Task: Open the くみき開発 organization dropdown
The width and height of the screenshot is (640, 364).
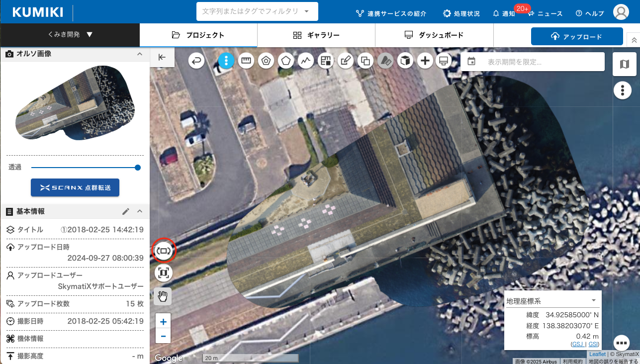Action: coord(70,35)
